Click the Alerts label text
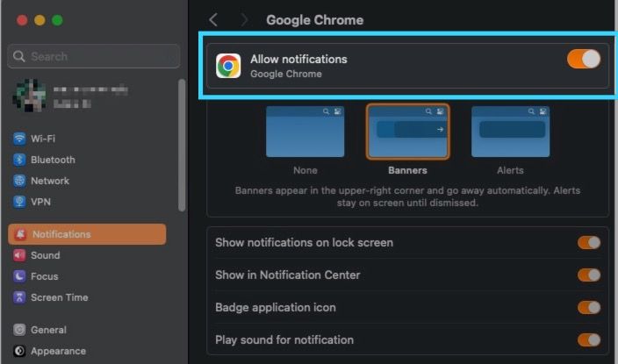618x364 pixels. click(x=510, y=170)
